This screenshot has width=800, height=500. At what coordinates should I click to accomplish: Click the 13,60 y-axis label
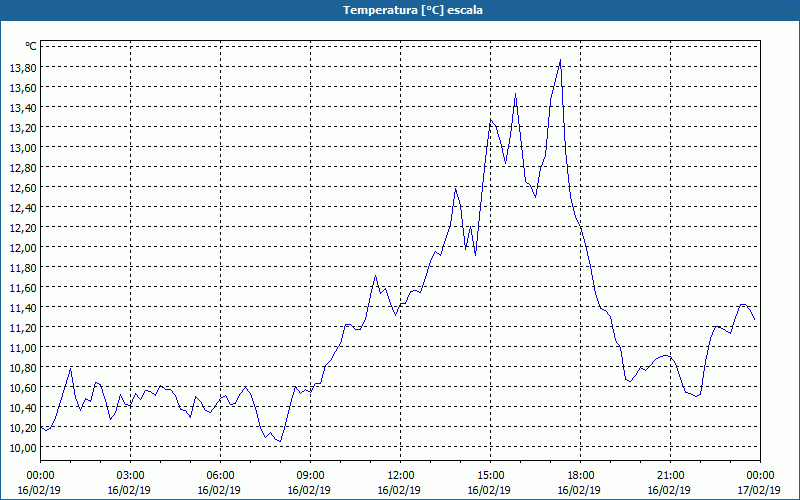(x=23, y=87)
